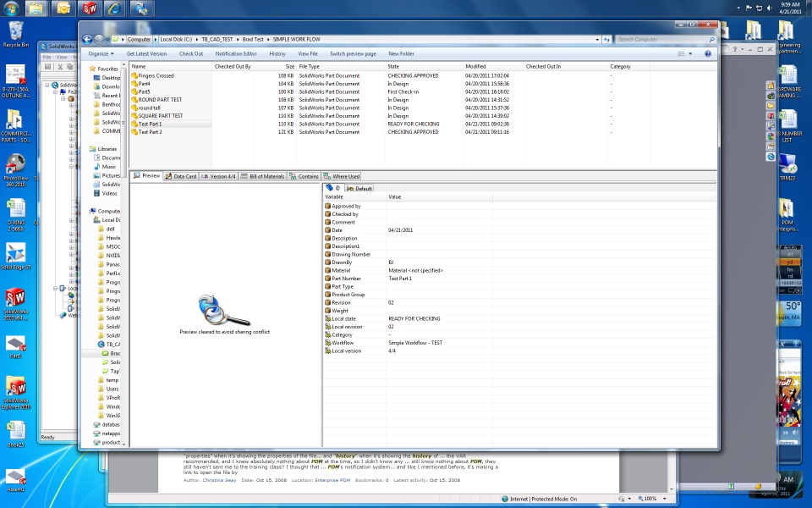Open the Book25 spreadsheet on desktop
812x508 pixels.
(x=15, y=434)
